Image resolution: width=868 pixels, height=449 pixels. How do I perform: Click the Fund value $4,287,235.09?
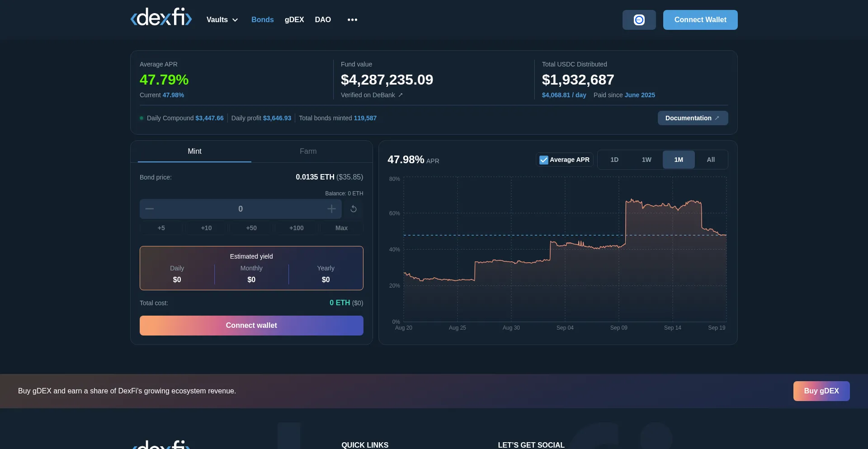387,80
